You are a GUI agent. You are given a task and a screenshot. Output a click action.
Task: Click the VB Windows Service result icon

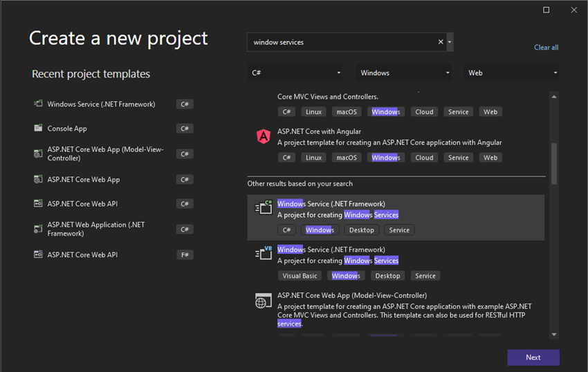click(x=264, y=253)
